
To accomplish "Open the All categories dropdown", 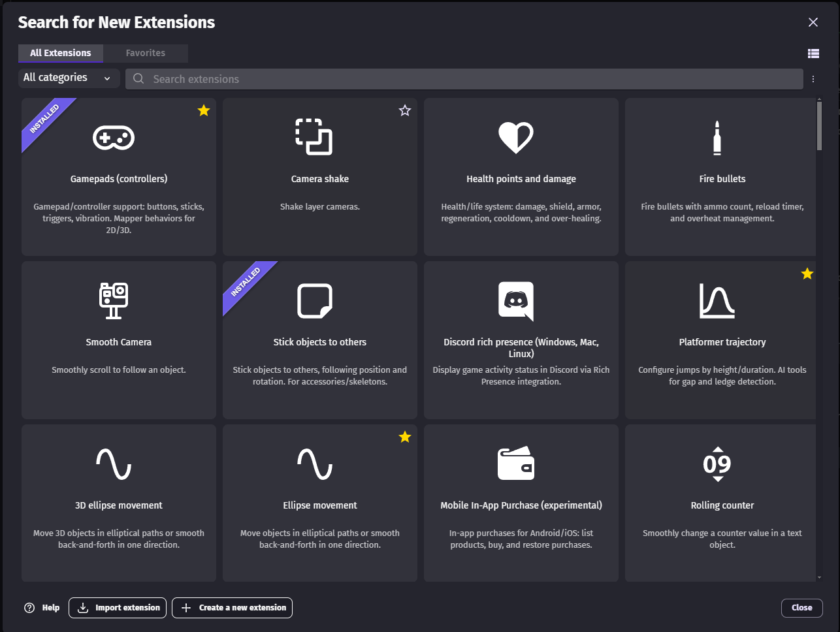I will [68, 78].
